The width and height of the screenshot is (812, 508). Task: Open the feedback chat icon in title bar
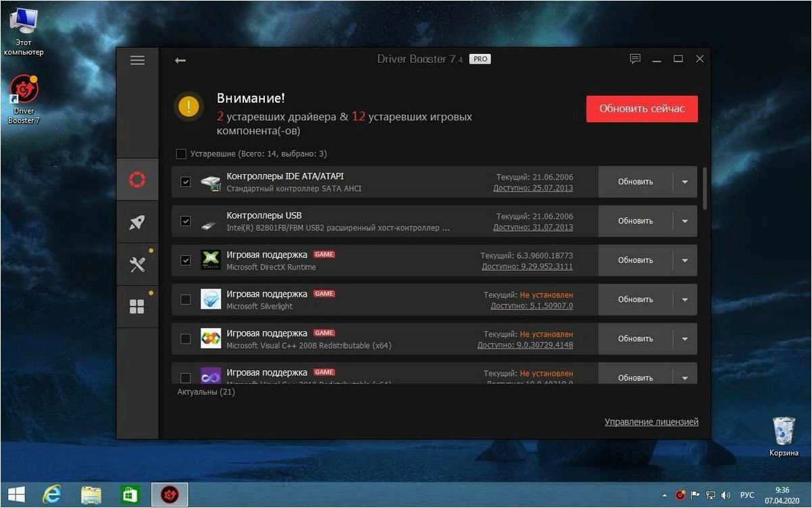click(x=635, y=59)
